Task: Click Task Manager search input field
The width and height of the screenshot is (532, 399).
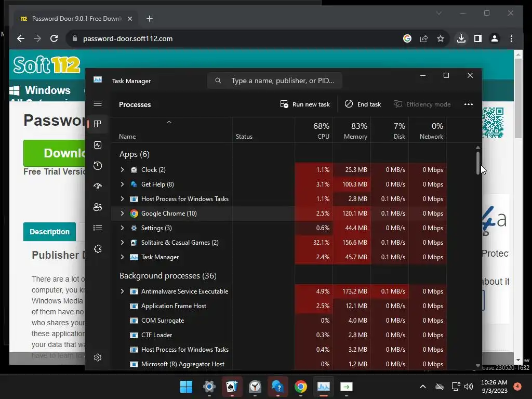Action: [274, 81]
